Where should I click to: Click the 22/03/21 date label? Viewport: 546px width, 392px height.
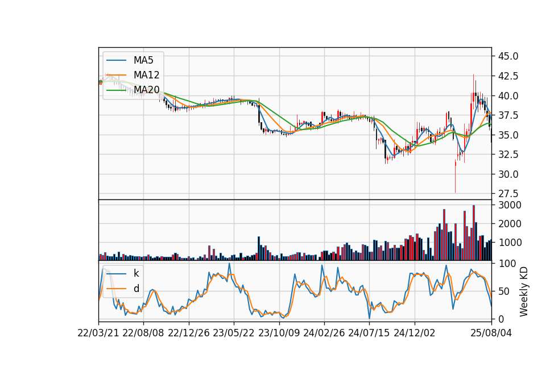[x=98, y=333]
